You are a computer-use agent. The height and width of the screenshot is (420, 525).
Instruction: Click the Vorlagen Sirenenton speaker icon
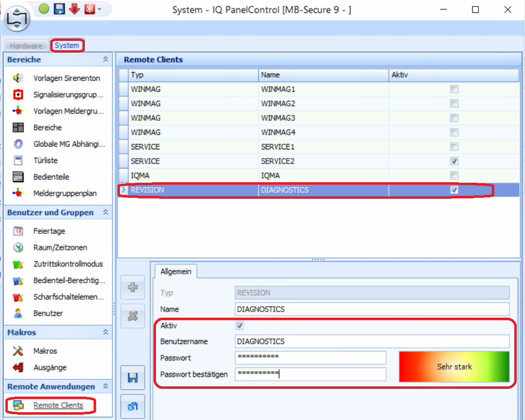click(18, 78)
